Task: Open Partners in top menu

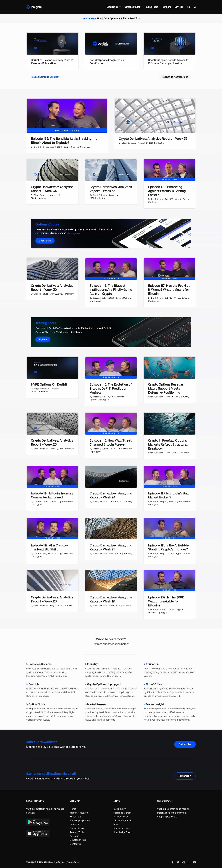Action: point(166,7)
